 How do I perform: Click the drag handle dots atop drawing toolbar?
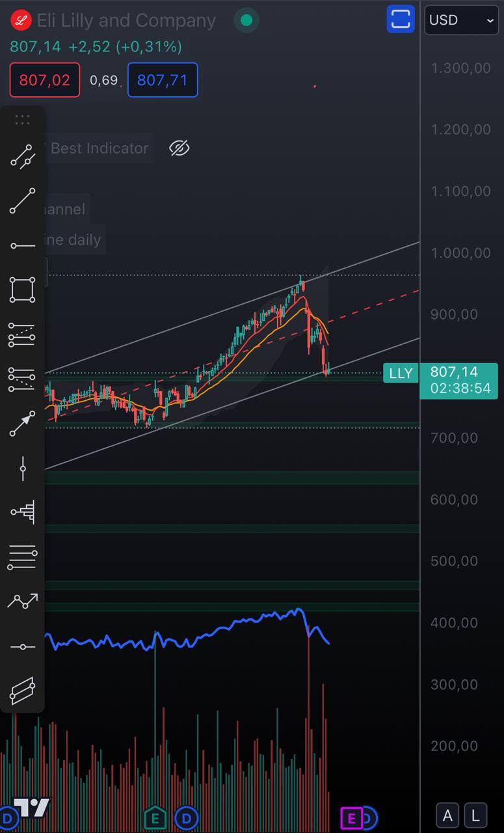coord(22,120)
